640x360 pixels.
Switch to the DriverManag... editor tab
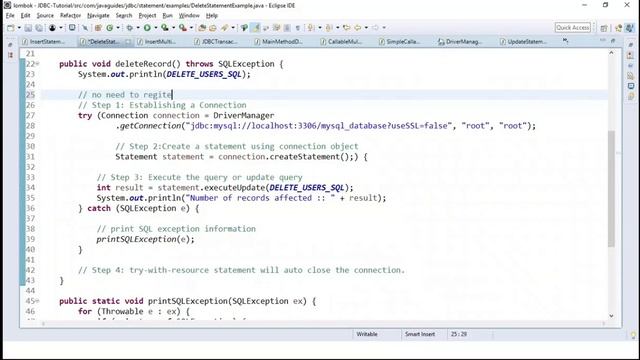[x=460, y=42]
